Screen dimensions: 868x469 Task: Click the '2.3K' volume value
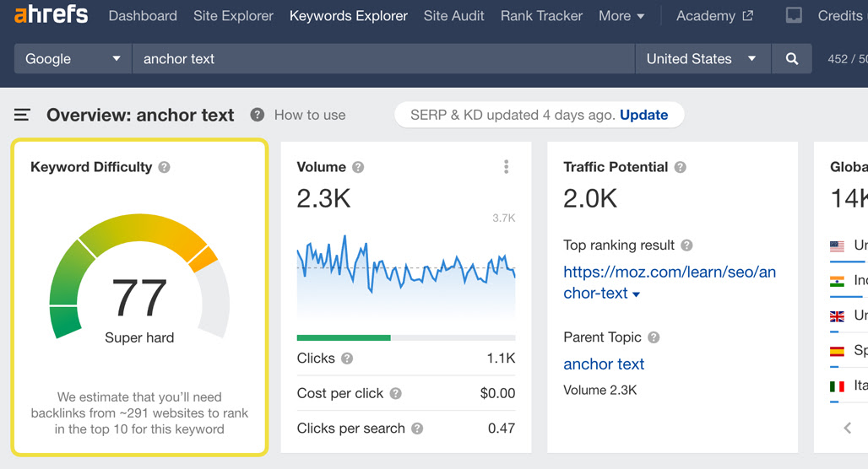324,198
